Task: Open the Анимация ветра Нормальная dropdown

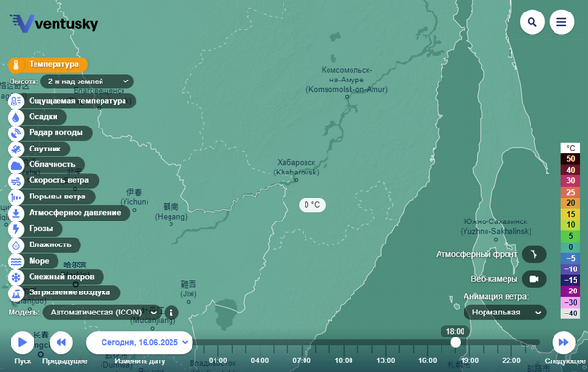Action: [505, 313]
